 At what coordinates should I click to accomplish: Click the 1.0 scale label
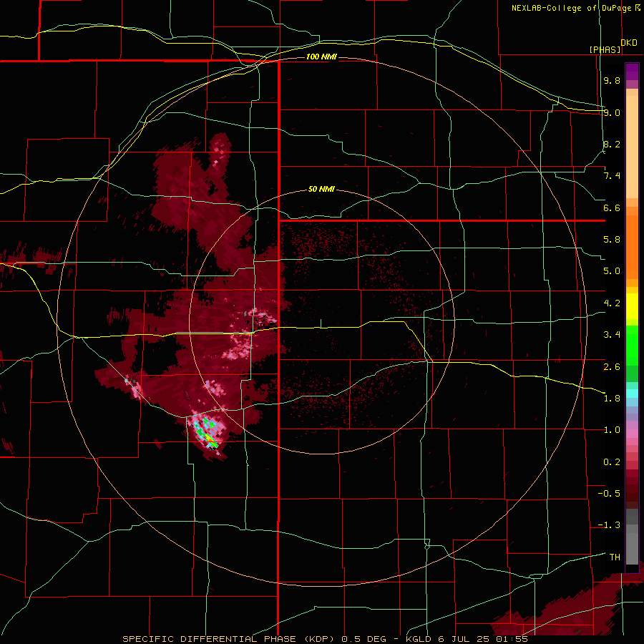click(x=612, y=430)
